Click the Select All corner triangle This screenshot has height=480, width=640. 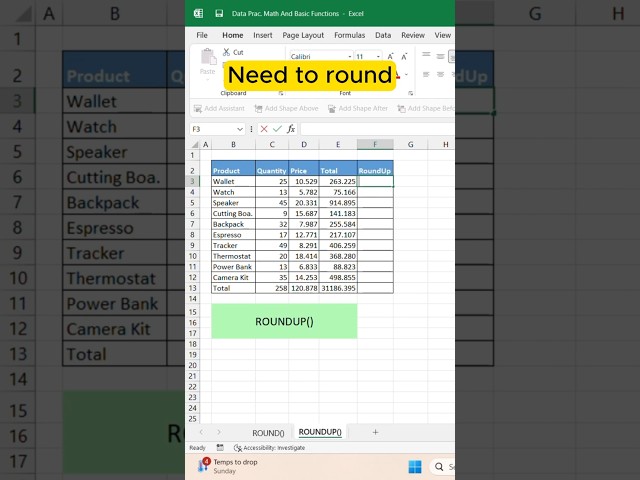click(195, 144)
